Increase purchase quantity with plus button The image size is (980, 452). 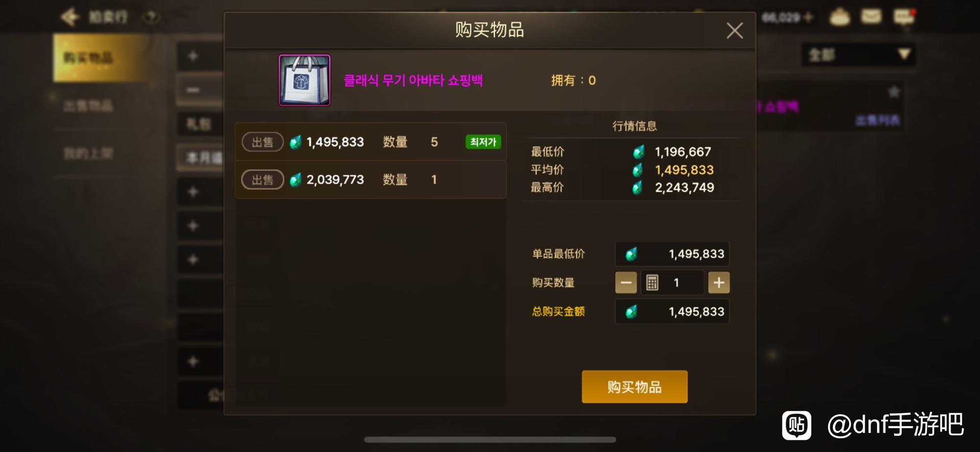pos(719,283)
